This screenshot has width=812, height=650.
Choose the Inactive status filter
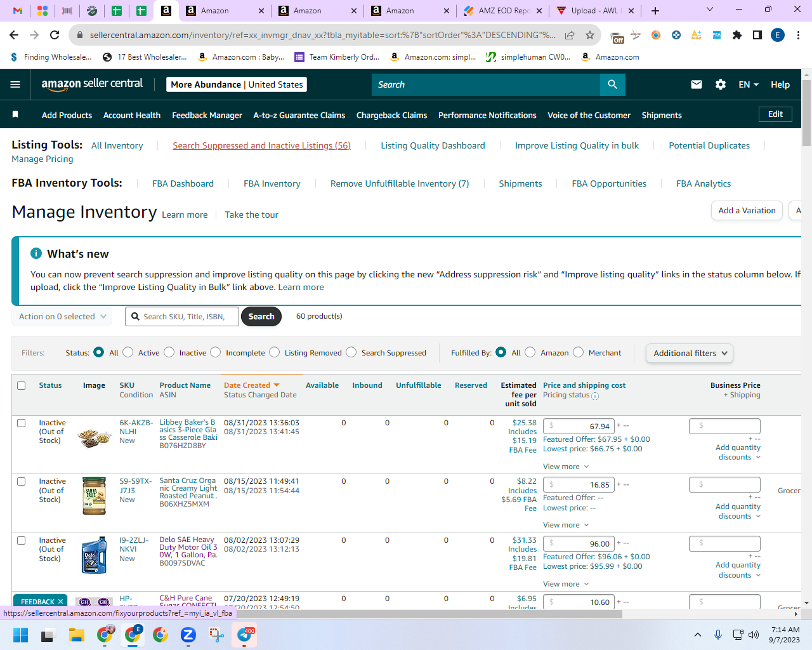tap(169, 352)
